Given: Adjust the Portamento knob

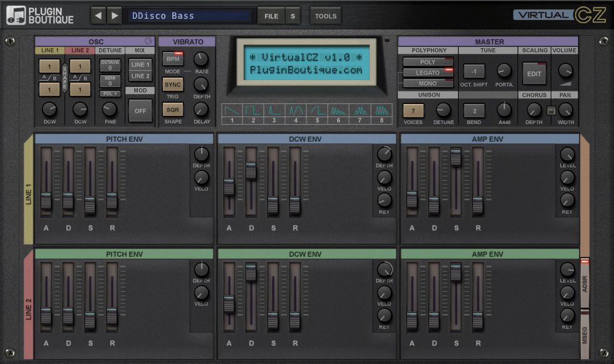Looking at the screenshot, I should (504, 71).
